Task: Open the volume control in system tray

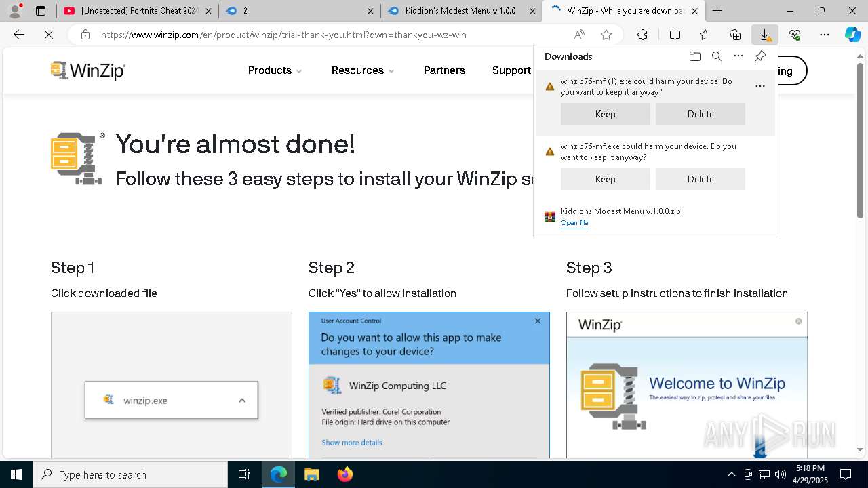Action: 781,474
